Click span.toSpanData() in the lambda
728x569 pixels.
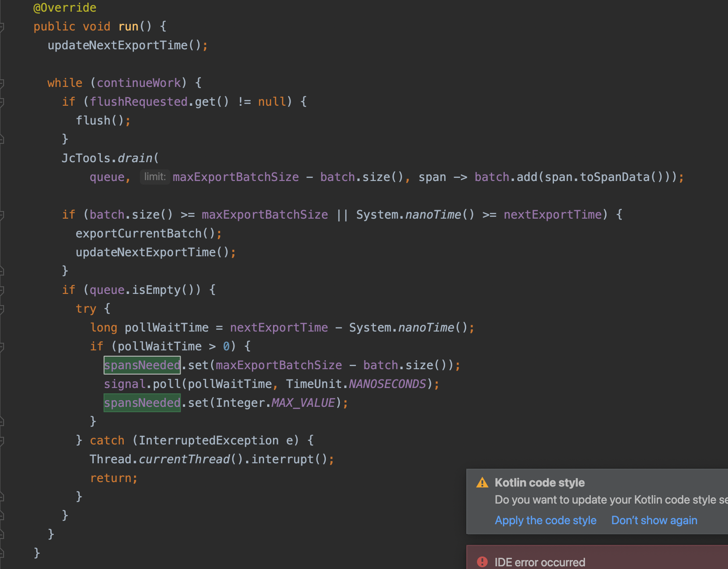point(604,177)
